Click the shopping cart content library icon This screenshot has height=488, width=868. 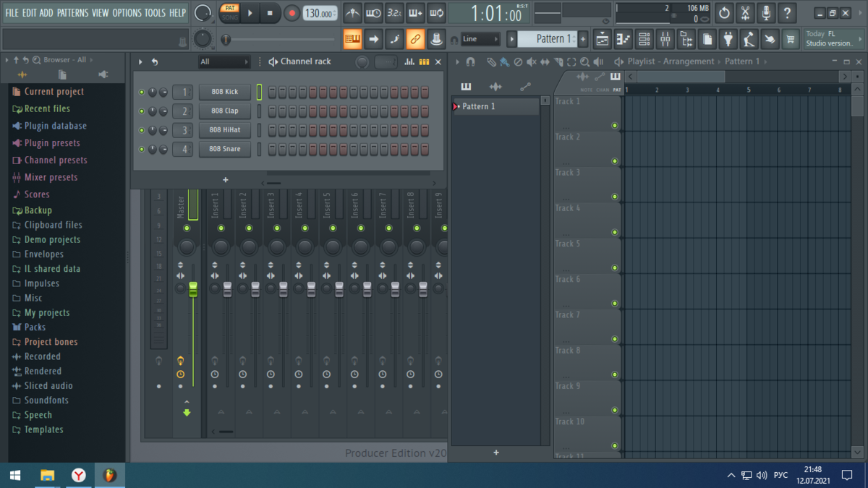click(x=791, y=38)
